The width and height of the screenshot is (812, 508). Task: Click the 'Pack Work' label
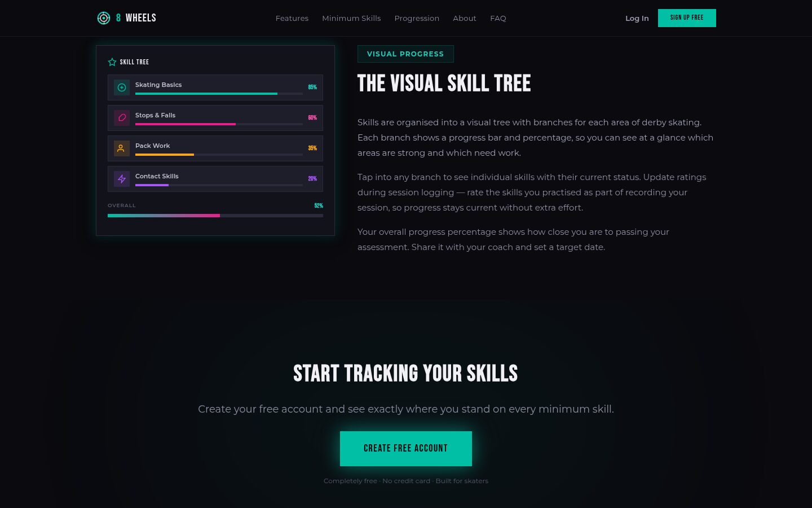(152, 146)
